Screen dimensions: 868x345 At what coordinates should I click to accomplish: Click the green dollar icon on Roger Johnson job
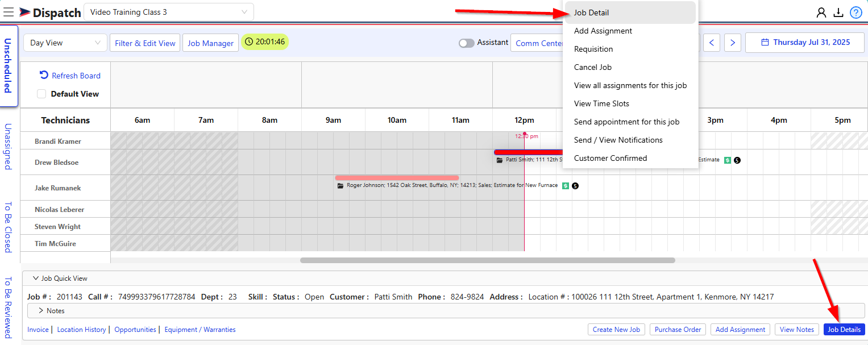pos(566,186)
